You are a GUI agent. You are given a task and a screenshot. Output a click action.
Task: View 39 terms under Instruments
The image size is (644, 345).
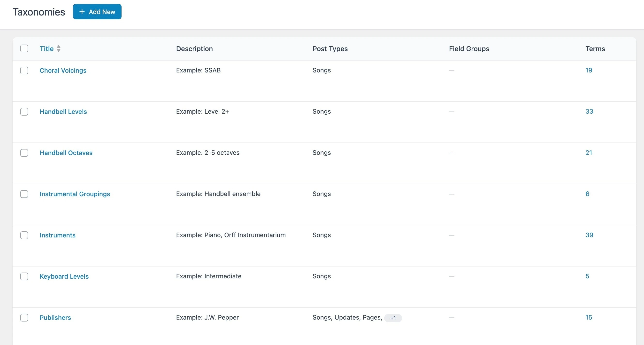[589, 235]
